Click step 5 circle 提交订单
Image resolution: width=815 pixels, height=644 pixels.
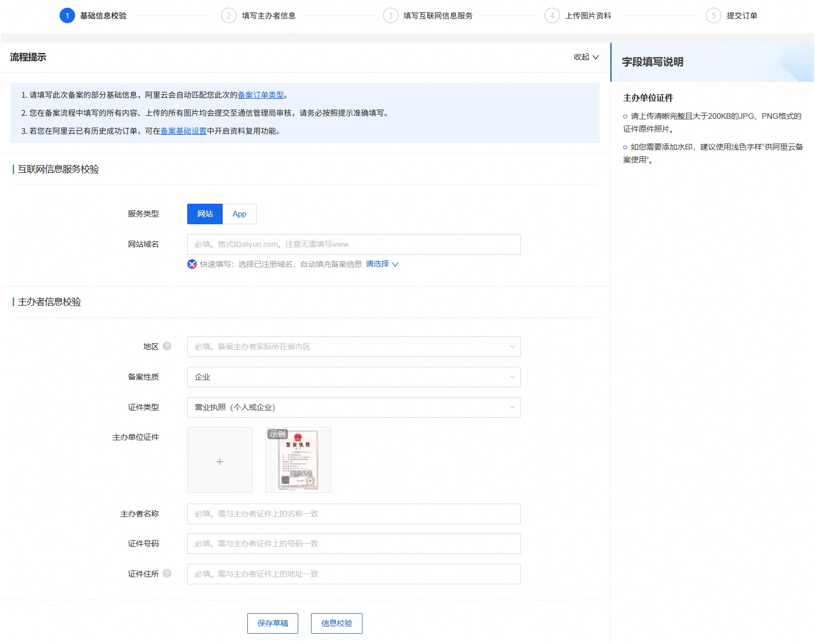(713, 16)
